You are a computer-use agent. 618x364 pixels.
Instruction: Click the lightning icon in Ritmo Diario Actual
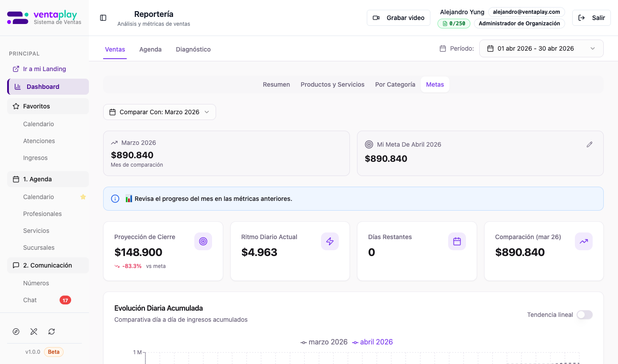click(330, 241)
